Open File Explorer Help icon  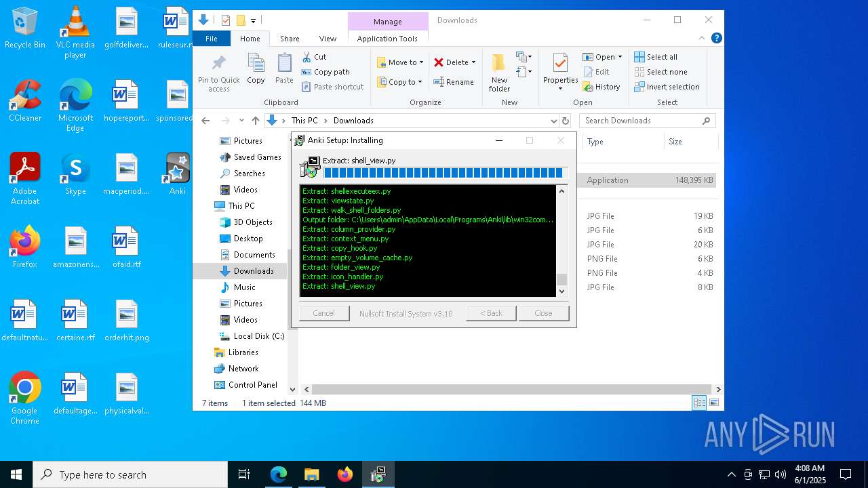(716, 39)
